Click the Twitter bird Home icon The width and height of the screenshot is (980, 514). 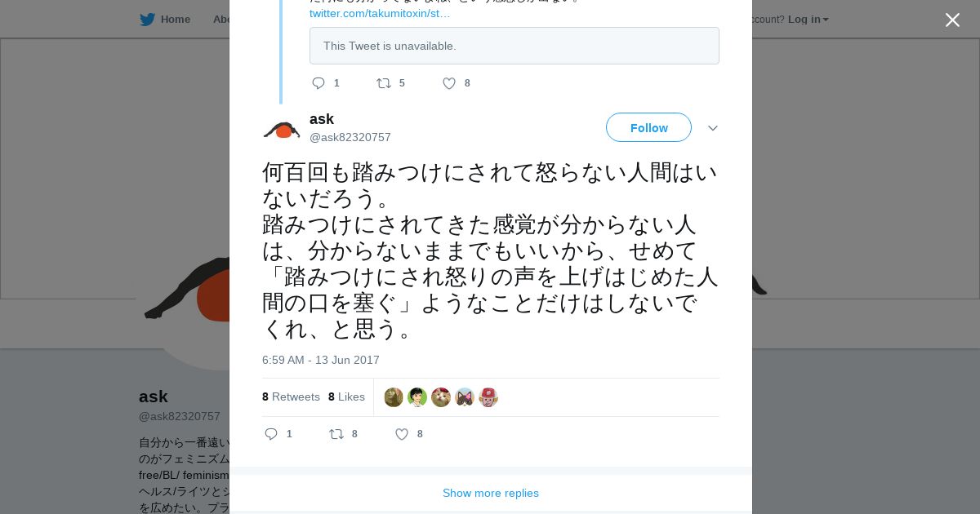click(x=148, y=20)
